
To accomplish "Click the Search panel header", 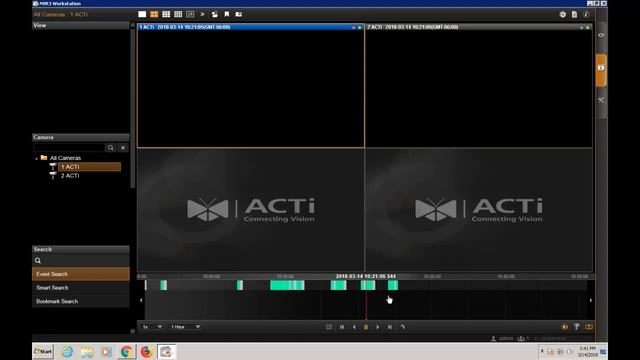I will [x=81, y=249].
